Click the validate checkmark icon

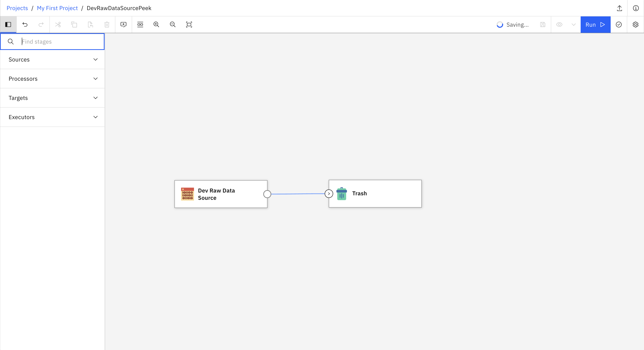pyautogui.click(x=619, y=24)
